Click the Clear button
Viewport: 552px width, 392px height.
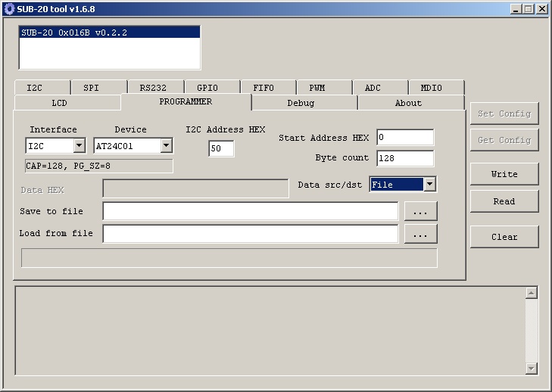point(504,237)
